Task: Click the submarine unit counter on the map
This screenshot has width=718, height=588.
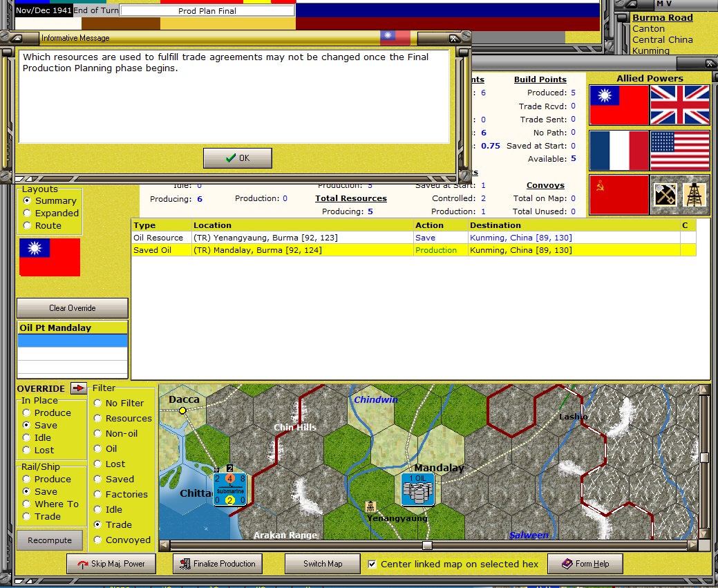Action: point(230,490)
